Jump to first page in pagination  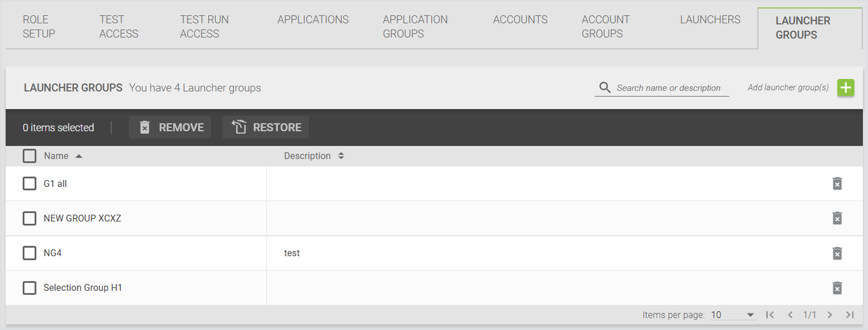(770, 315)
